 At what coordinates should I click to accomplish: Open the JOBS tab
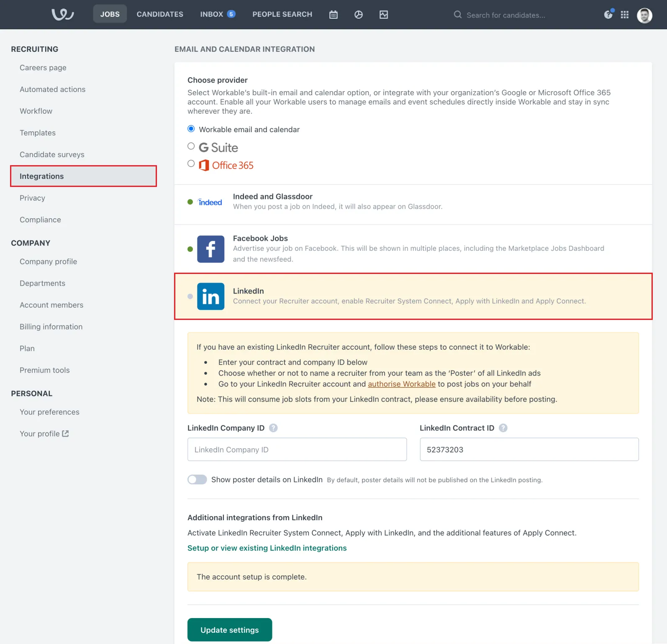click(x=110, y=14)
